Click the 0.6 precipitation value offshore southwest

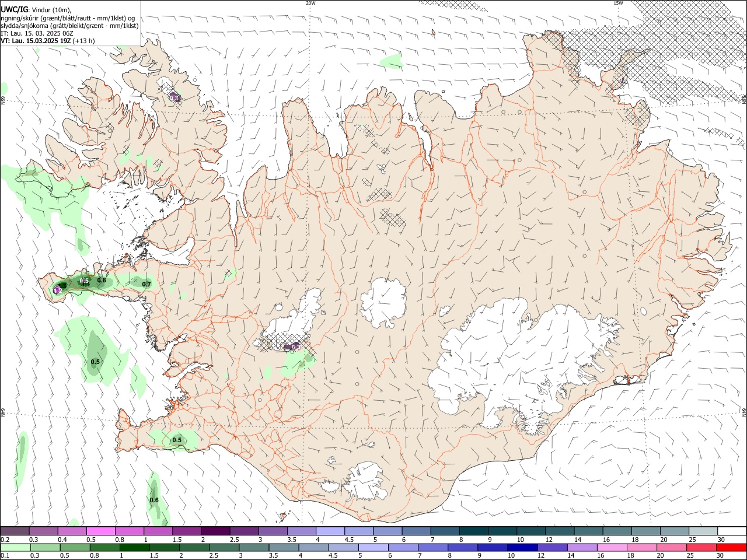tap(154, 501)
